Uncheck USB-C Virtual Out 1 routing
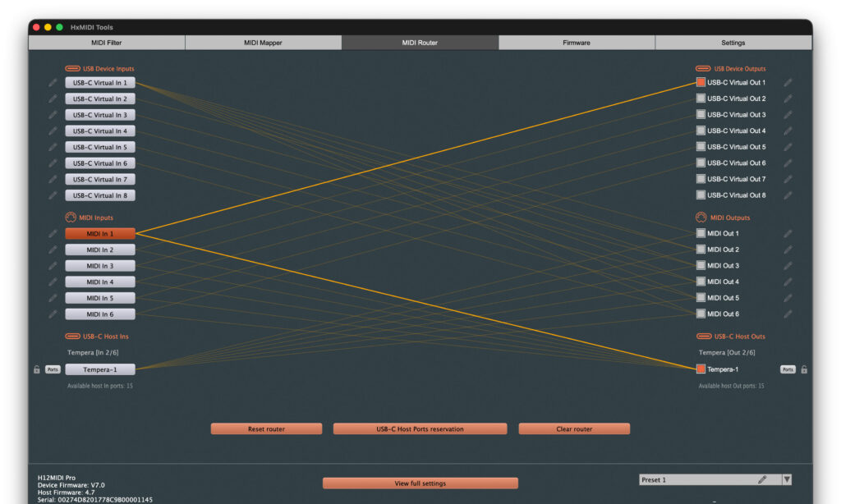841x504 pixels. click(701, 82)
